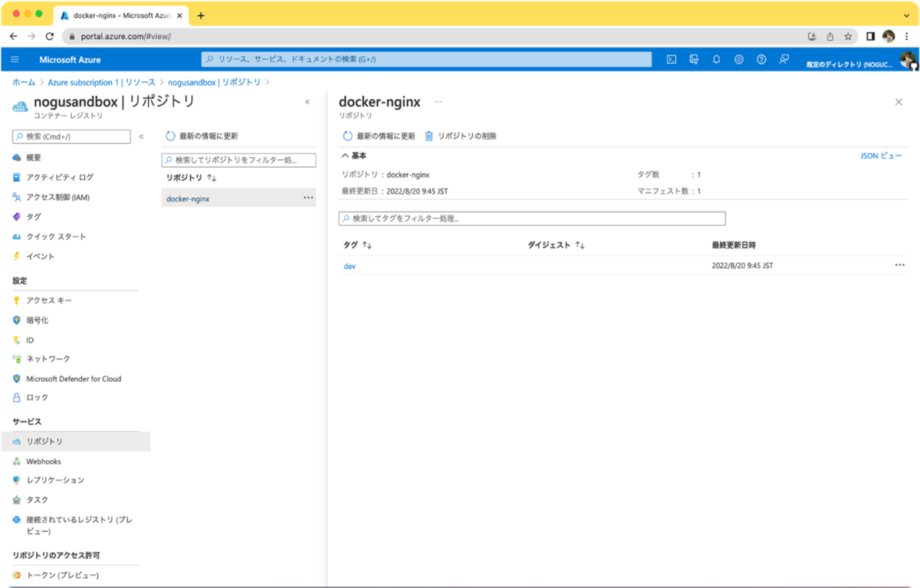The width and height of the screenshot is (920, 588).
Task: Sort tags by ダイジェスト column
Action: click(557, 245)
